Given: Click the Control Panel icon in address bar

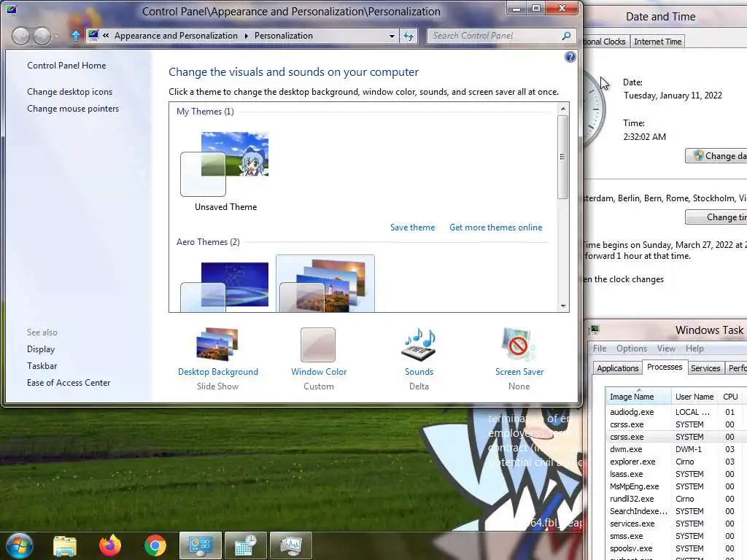Looking at the screenshot, I should click(x=93, y=35).
